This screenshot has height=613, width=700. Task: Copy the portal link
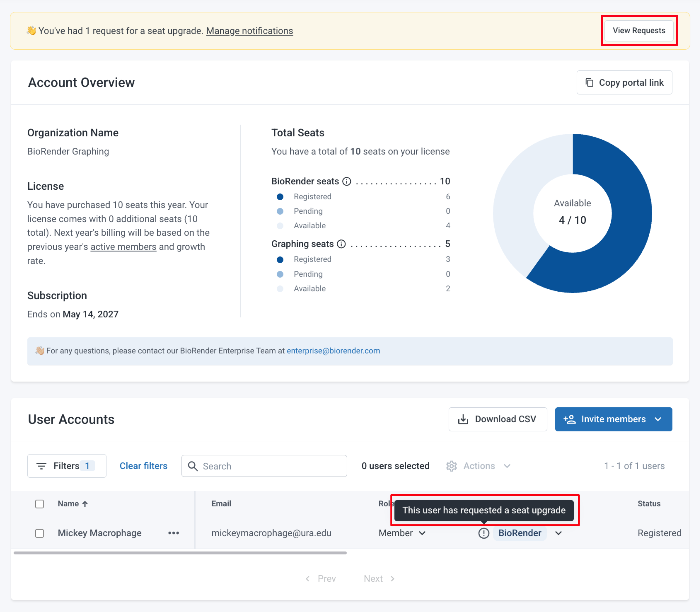pyautogui.click(x=624, y=82)
